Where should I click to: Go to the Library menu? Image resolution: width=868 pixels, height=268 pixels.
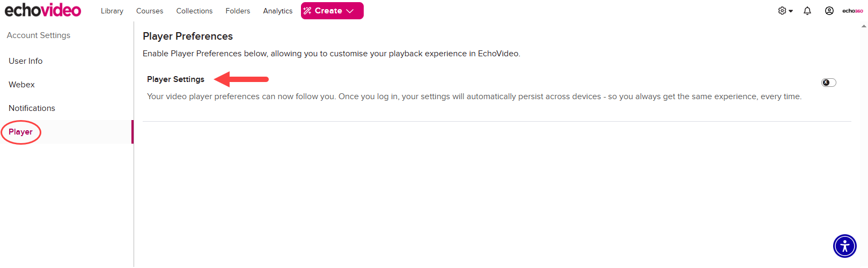tap(112, 11)
